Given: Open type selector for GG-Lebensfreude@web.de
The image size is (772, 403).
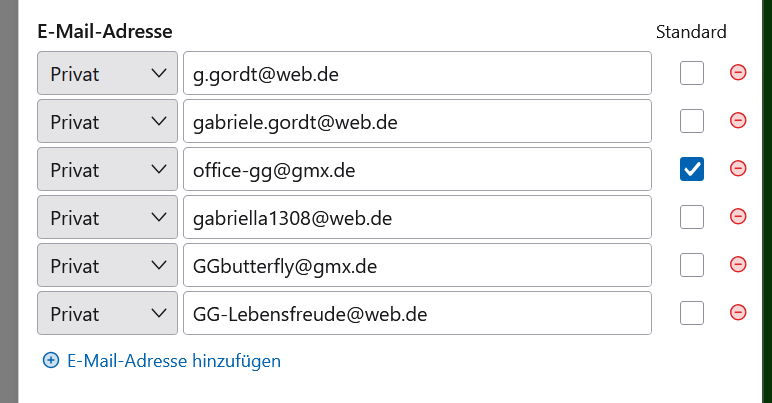Looking at the screenshot, I should point(107,313).
